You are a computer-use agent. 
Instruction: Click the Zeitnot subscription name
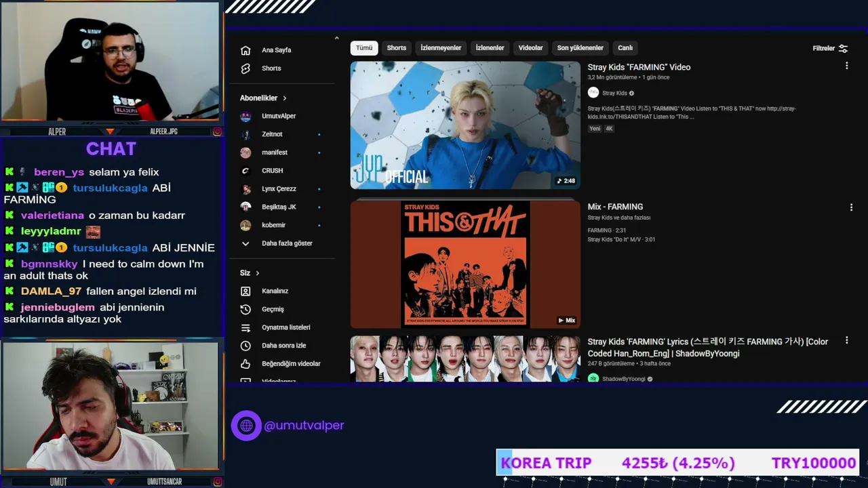(272, 134)
